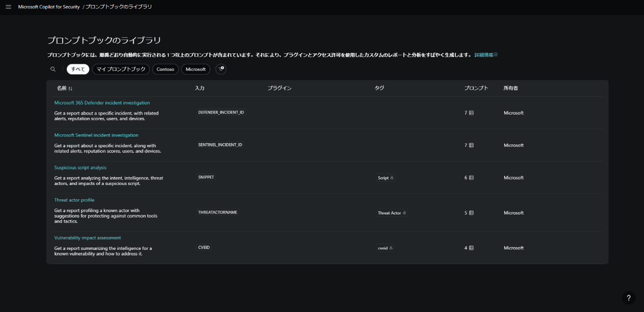Screen dimensions: 644x312
Task: Click the プラグイン column header
Action: click(x=279, y=88)
